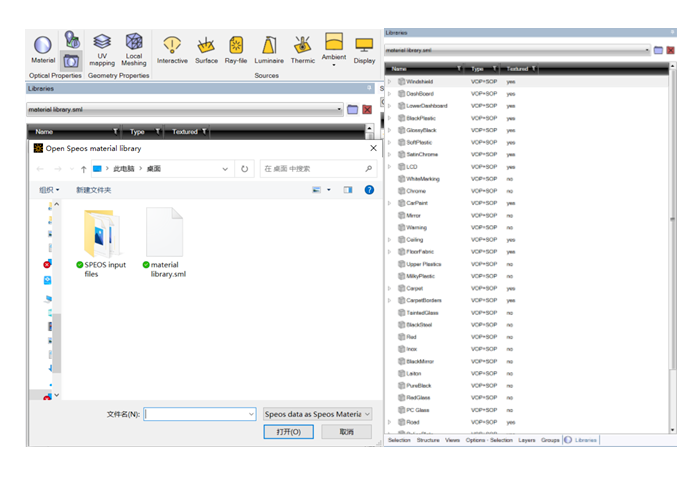Choose the Surface source icon
Screen dimensions: 700x487
tap(206, 48)
